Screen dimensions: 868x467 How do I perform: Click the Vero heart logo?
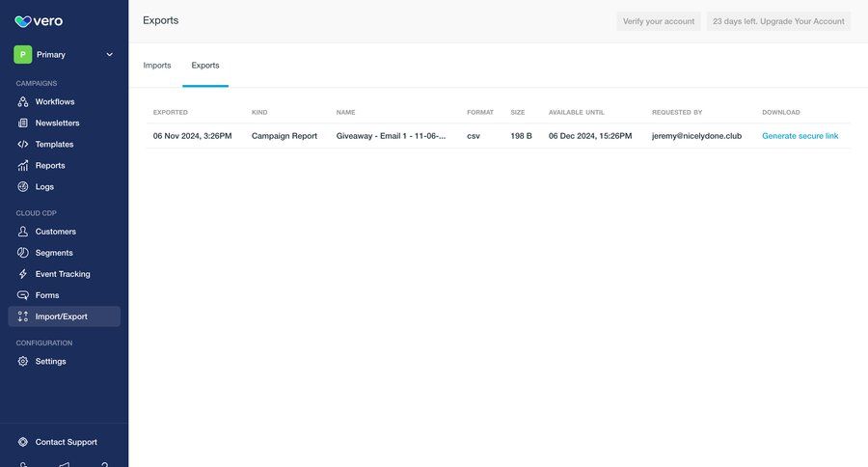click(x=23, y=21)
